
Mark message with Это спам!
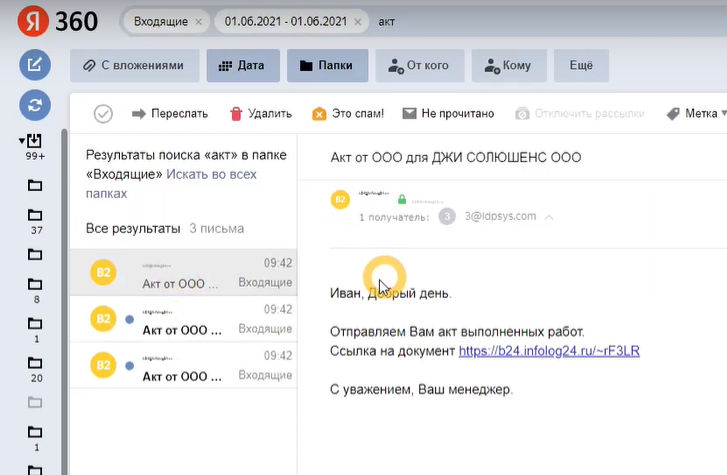click(x=348, y=114)
